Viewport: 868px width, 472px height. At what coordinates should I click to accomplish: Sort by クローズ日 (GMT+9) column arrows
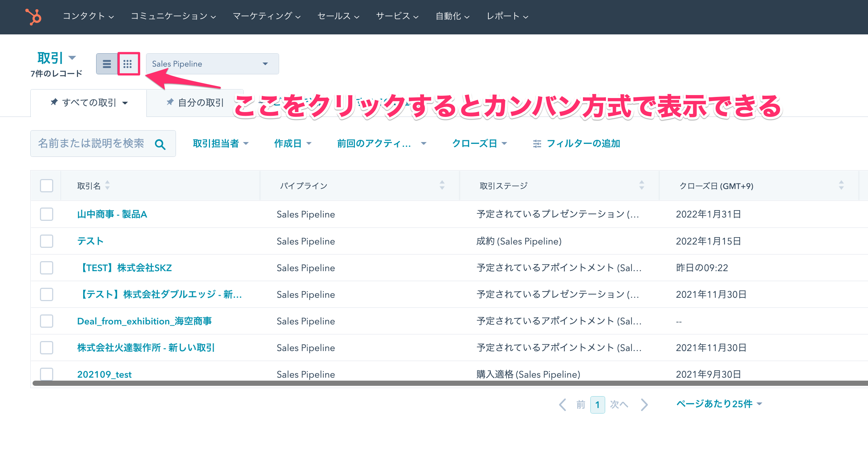click(x=841, y=185)
